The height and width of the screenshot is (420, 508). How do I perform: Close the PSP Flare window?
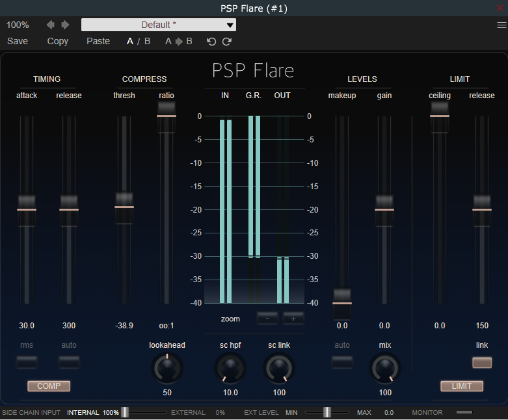pyautogui.click(x=500, y=8)
